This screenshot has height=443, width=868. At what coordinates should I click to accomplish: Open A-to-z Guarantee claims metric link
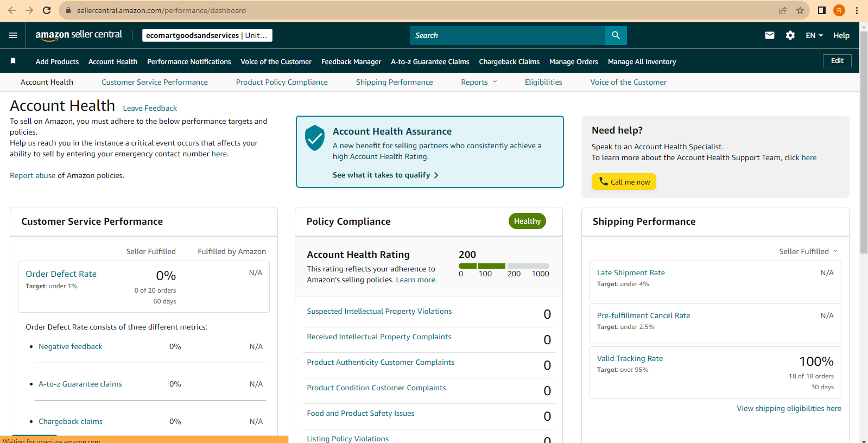pos(80,384)
